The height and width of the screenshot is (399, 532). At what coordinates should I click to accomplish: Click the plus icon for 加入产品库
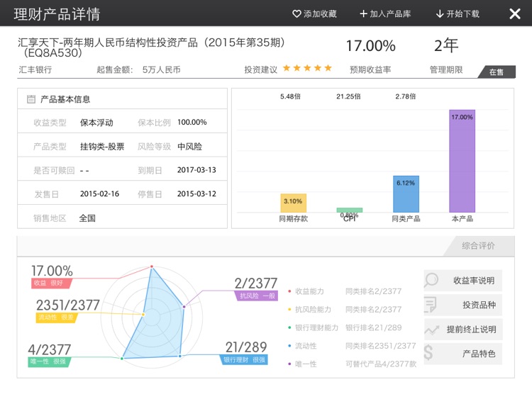[x=363, y=13]
